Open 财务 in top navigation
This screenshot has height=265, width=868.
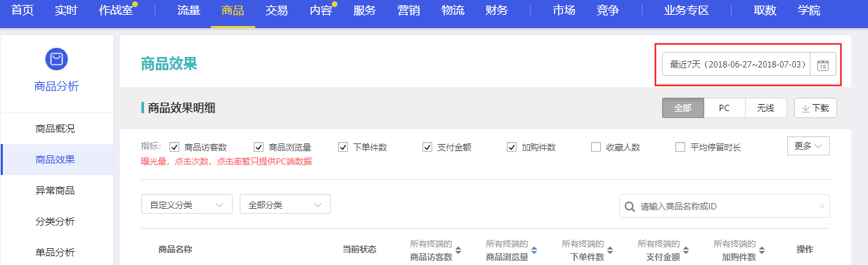[497, 11]
